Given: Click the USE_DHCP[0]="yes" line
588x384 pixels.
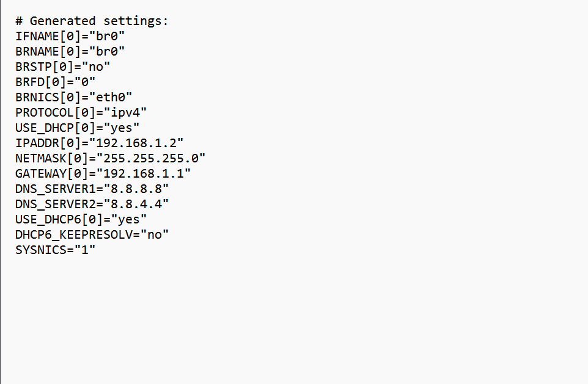Looking at the screenshot, I should click(77, 128).
